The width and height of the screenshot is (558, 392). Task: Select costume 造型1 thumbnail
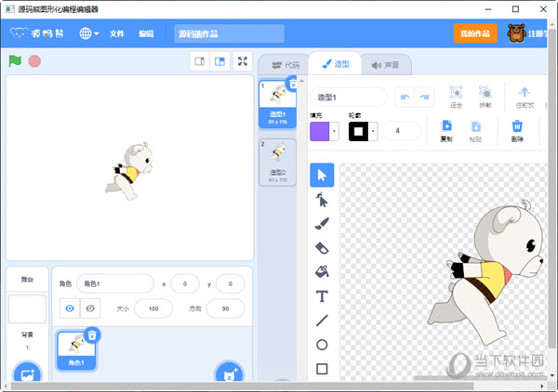[277, 104]
